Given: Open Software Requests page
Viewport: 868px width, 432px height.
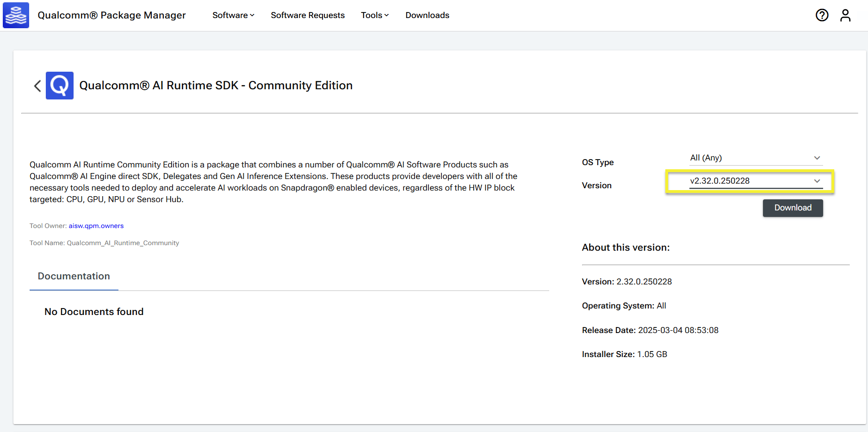Looking at the screenshot, I should click(x=308, y=15).
